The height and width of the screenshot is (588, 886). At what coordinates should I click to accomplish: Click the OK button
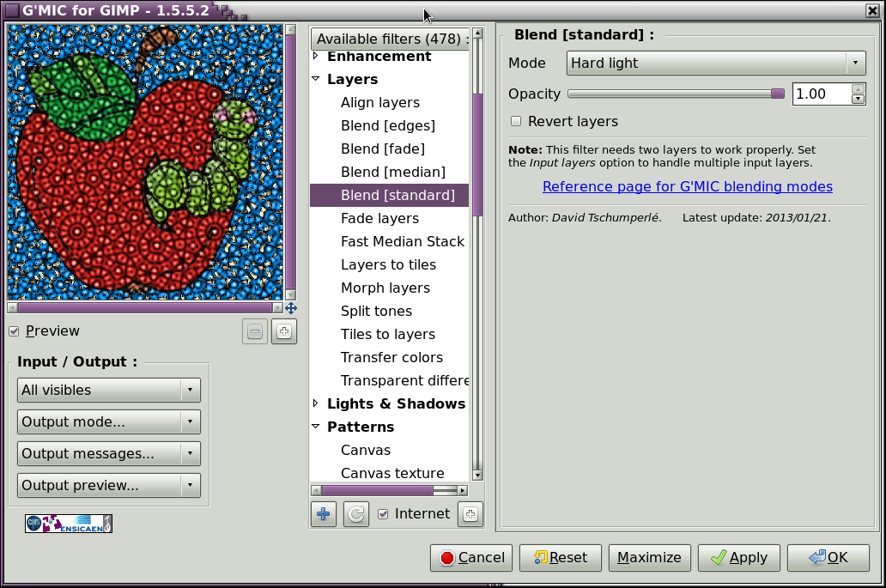tap(828, 557)
